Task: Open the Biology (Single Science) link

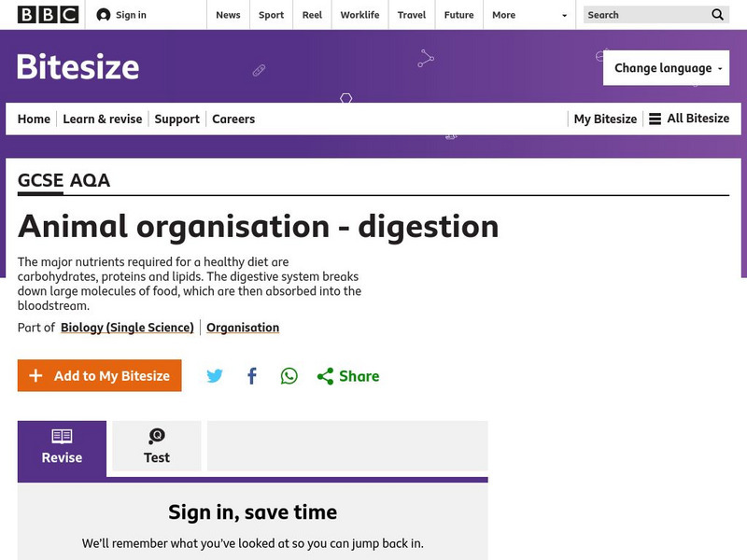Action: [128, 327]
